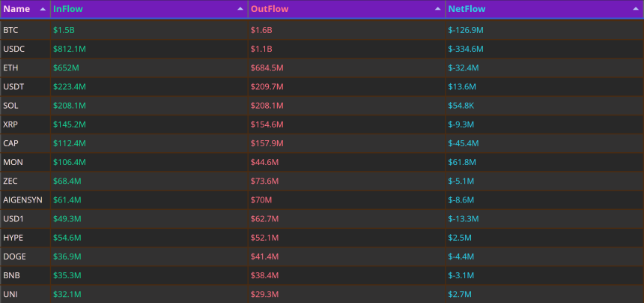
Task: Click ZEC outflow $73.6M
Action: (x=265, y=181)
